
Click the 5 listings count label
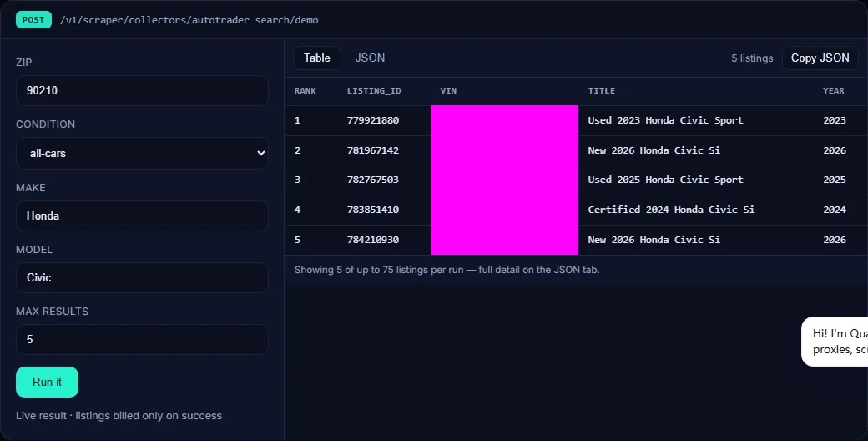[752, 58]
